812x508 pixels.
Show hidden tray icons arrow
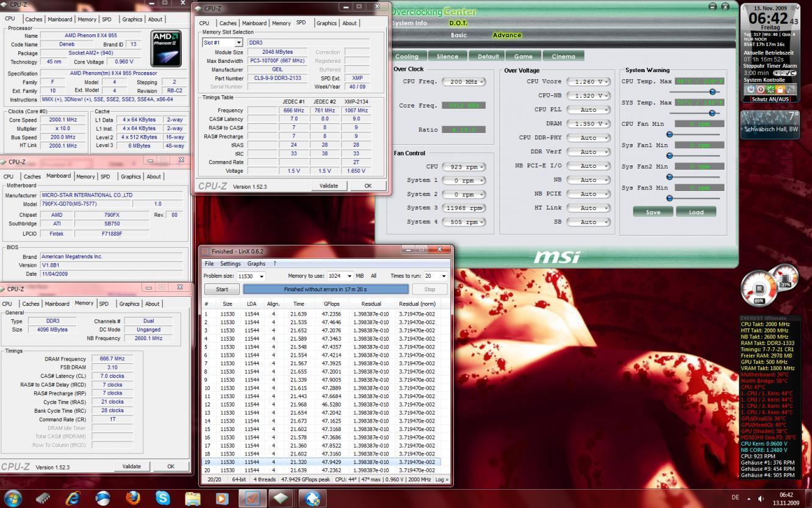749,499
